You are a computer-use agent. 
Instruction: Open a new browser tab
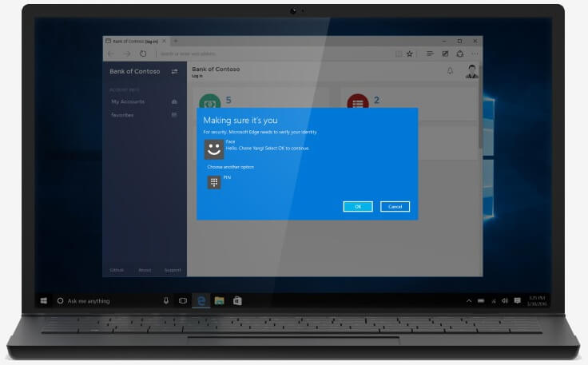tap(176, 41)
